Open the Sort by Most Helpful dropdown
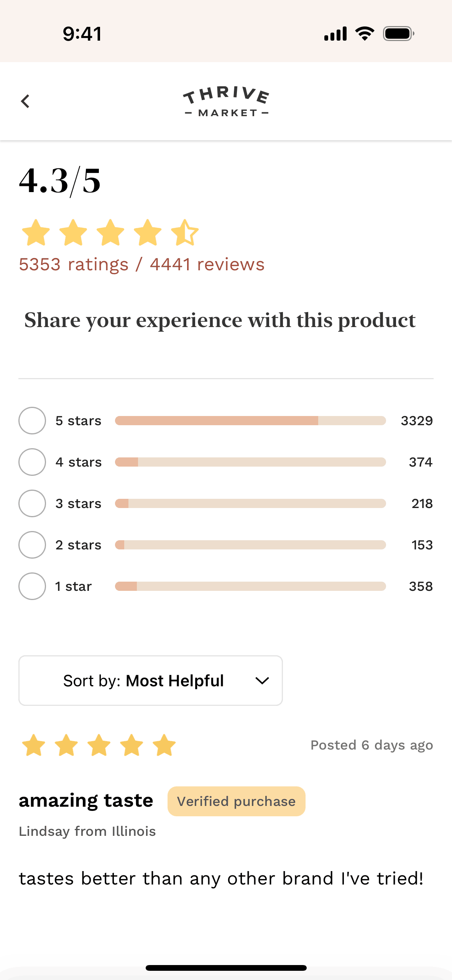The height and width of the screenshot is (980, 452). pos(150,681)
